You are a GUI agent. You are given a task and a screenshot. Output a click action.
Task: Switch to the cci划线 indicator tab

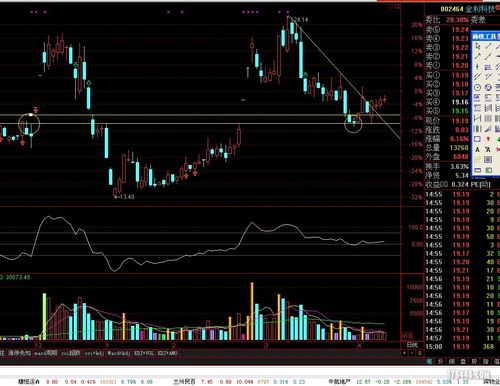pos(71,353)
